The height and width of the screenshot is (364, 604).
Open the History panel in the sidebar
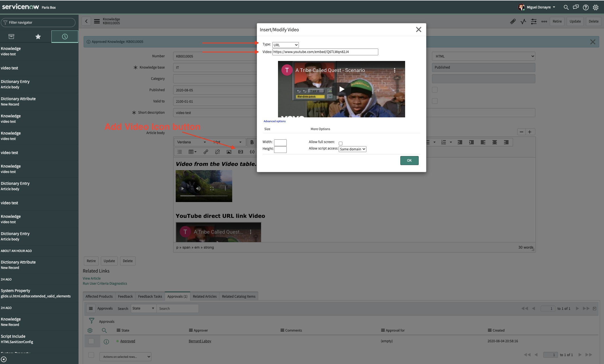click(65, 36)
